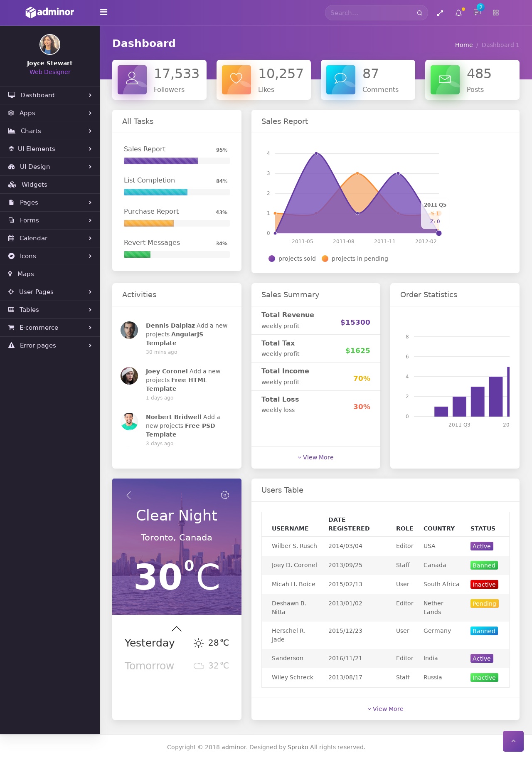532x760 pixels.
Task: Click the Purchase Report progress bar
Action: tap(177, 223)
